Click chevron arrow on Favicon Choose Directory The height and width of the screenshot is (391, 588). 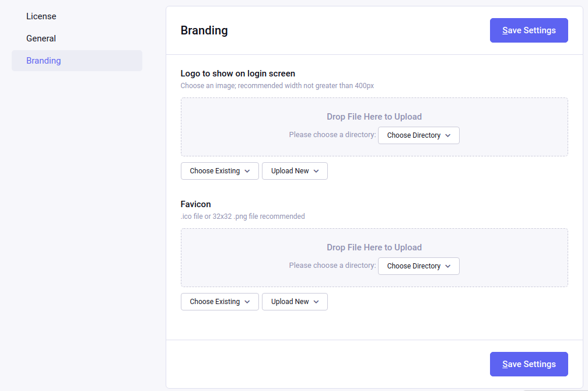pos(448,266)
